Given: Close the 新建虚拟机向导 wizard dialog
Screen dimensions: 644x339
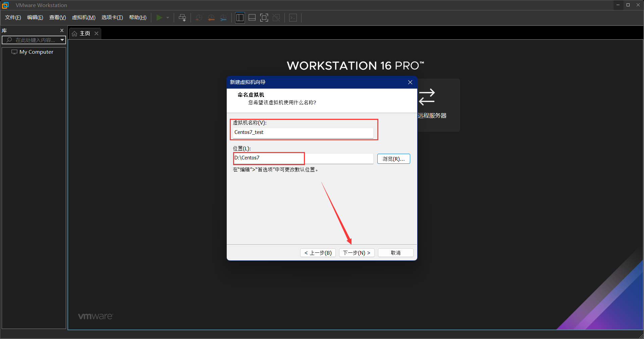Looking at the screenshot, I should pyautogui.click(x=410, y=82).
